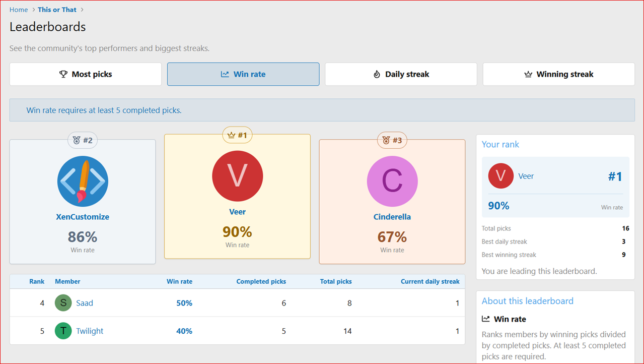
Task: Open Veer's name in Your rank panel
Action: [526, 176]
